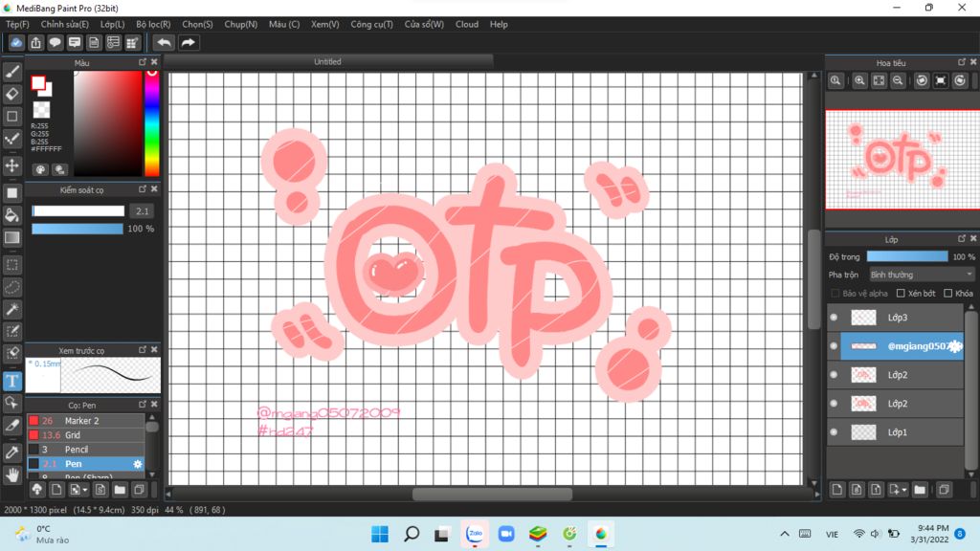
Task: Open the Công cụ(T) menu
Action: (371, 24)
